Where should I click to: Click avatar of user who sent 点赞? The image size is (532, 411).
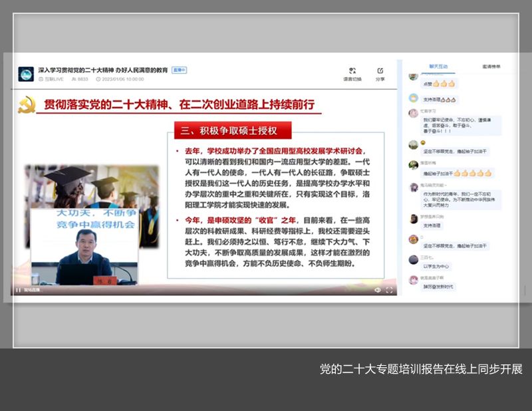(413, 77)
